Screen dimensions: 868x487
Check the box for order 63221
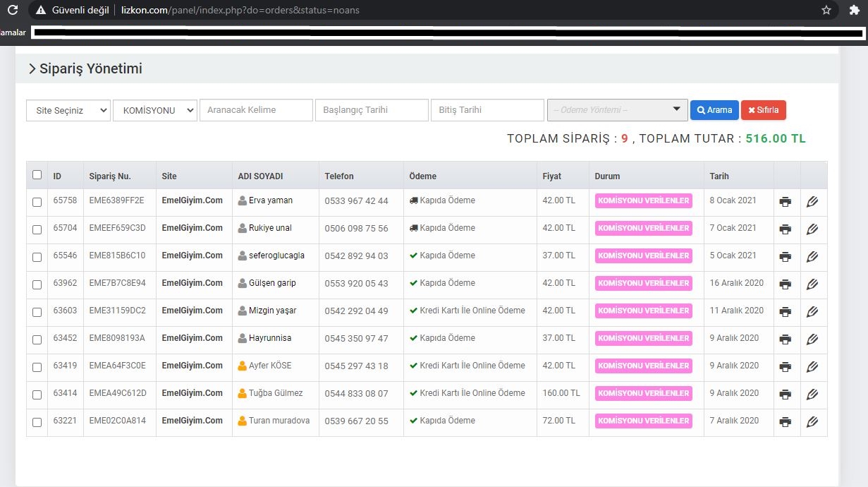[x=37, y=422]
